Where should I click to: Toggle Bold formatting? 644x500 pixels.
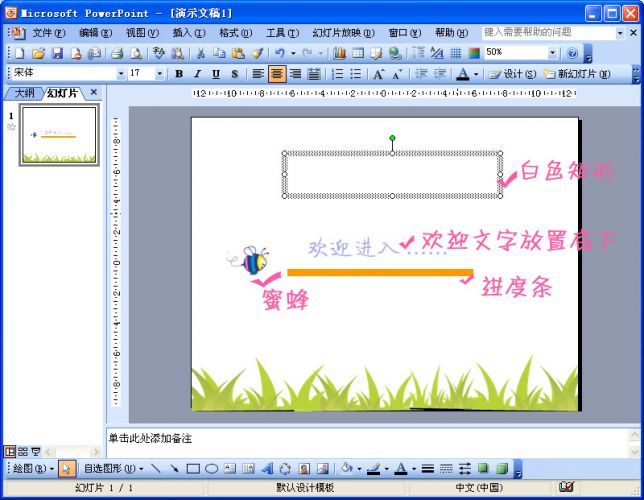pos(179,74)
